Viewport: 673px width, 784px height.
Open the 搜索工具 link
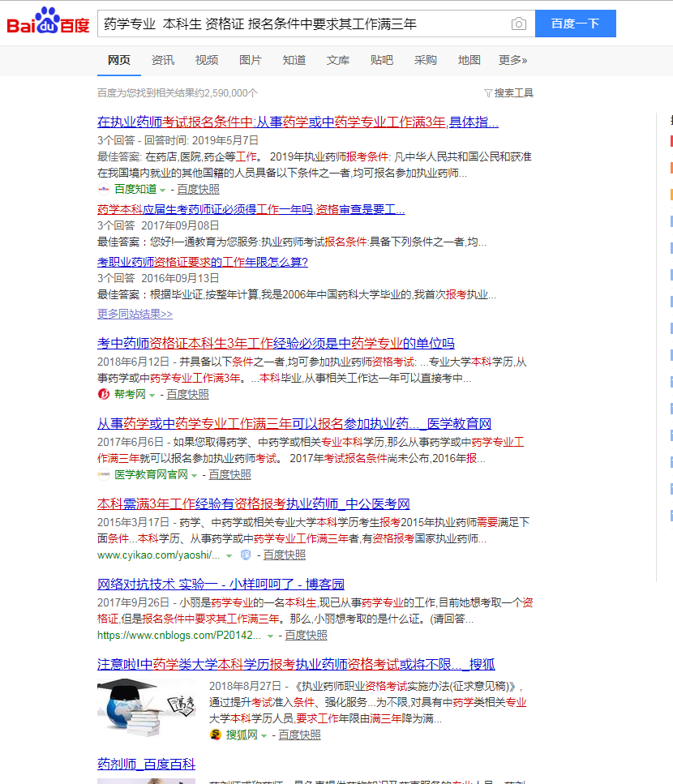click(513, 93)
